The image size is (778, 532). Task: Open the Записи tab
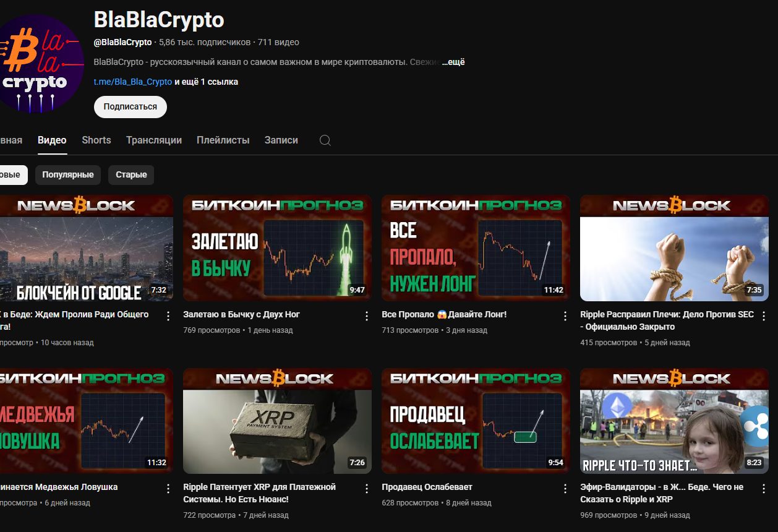(281, 140)
